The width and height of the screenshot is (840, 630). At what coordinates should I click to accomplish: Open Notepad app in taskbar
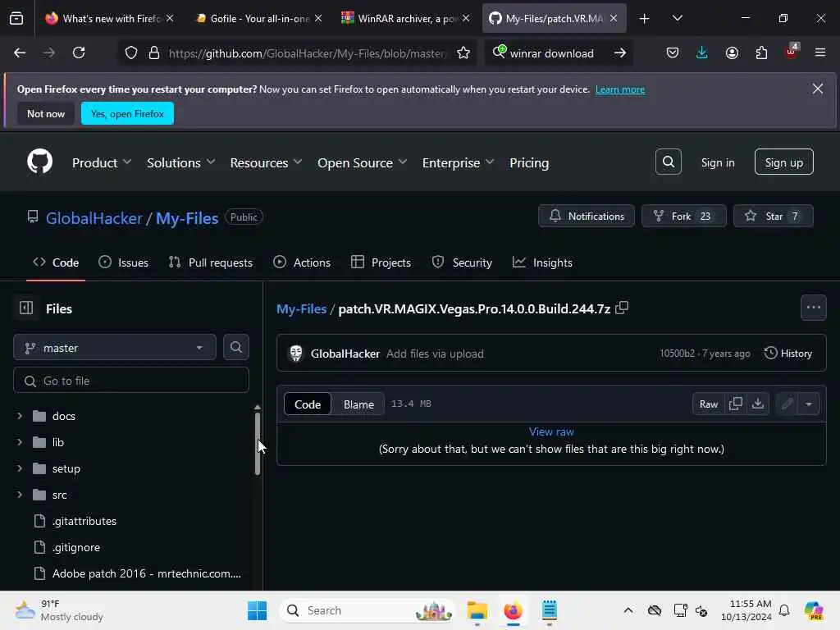(549, 610)
